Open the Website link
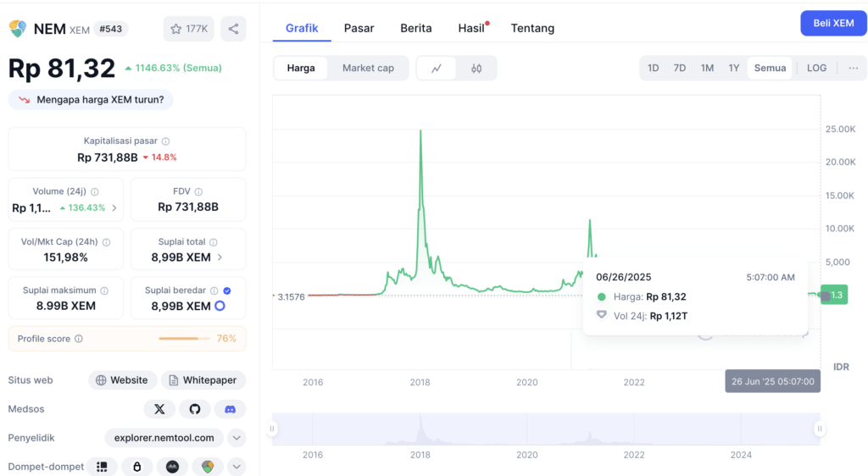The height and width of the screenshot is (476, 868). (x=122, y=380)
